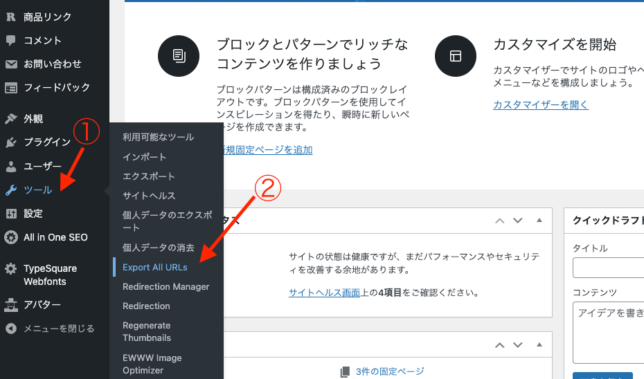Click the 設定 sliders icon
The height and width of the screenshot is (379, 644).
[x=11, y=214]
